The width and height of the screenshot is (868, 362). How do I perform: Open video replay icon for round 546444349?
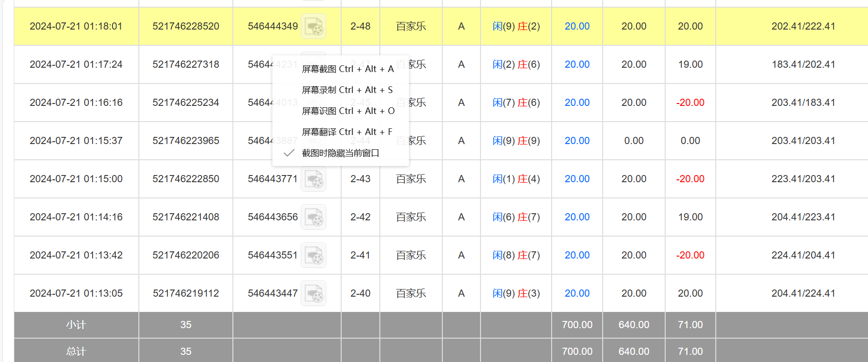pos(314,26)
